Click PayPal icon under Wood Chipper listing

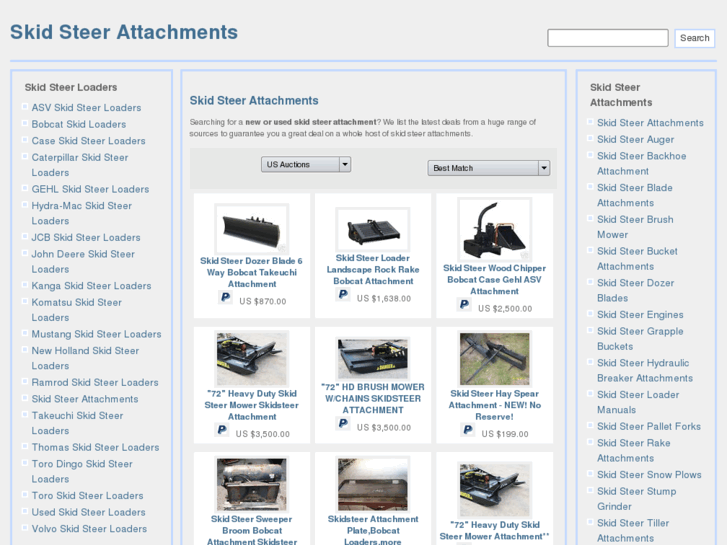click(x=464, y=304)
